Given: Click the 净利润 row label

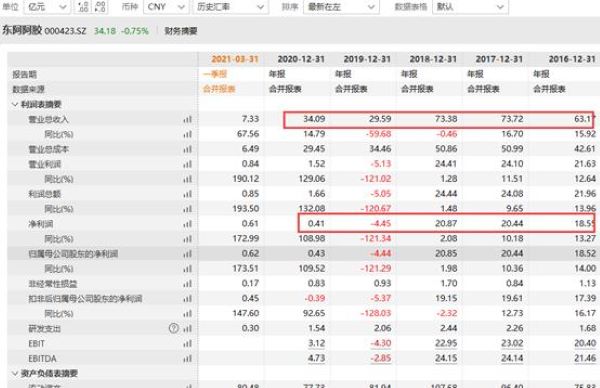Looking at the screenshot, I should (41, 224).
